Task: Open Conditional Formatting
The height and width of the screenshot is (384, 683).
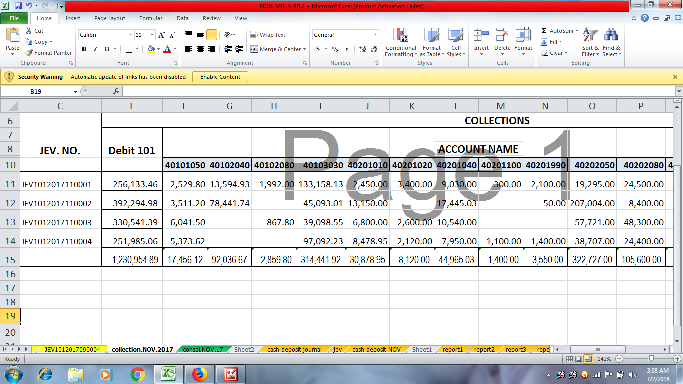Action: click(401, 42)
